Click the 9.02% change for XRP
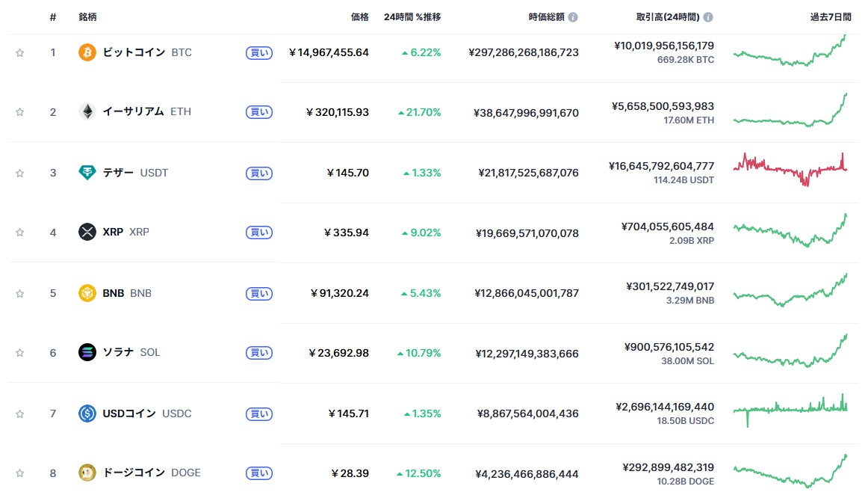 [421, 233]
